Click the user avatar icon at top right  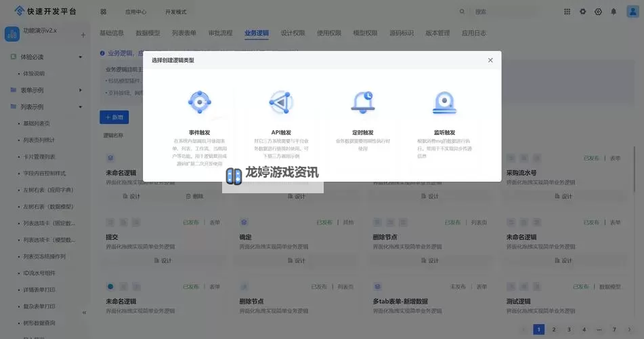click(x=630, y=12)
